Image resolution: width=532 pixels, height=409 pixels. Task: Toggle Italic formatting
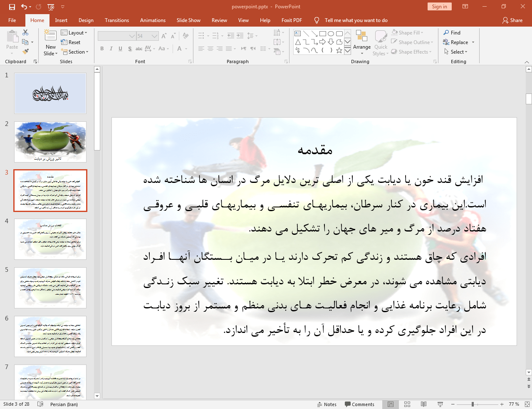[x=111, y=49]
